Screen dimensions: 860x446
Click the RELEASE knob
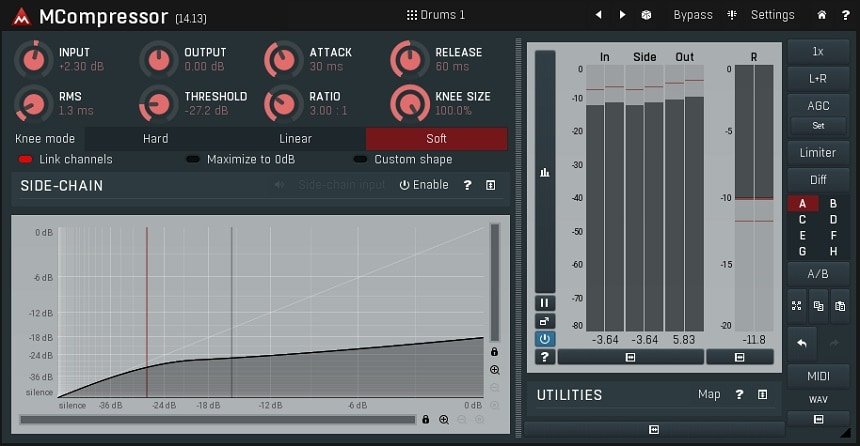(x=410, y=59)
